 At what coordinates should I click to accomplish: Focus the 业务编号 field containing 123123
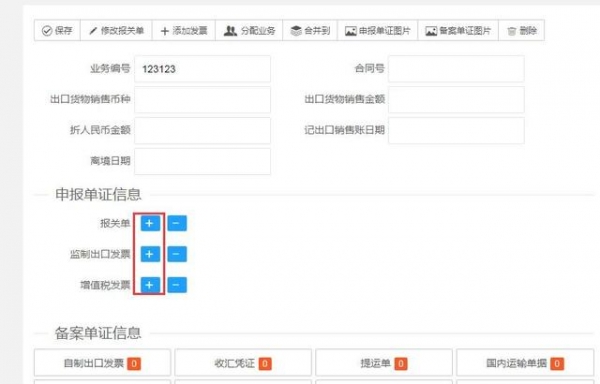[x=202, y=69]
